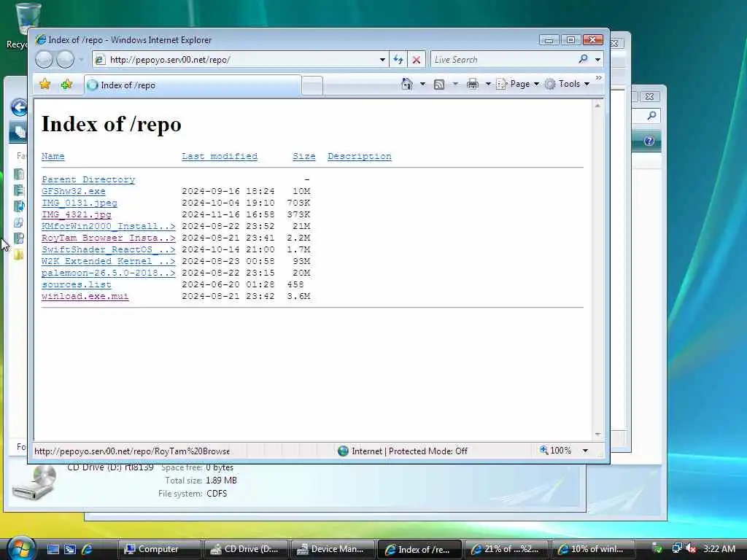This screenshot has width=747, height=560.
Task: Click Internet | Protected Mode: Off status
Action: (409, 451)
